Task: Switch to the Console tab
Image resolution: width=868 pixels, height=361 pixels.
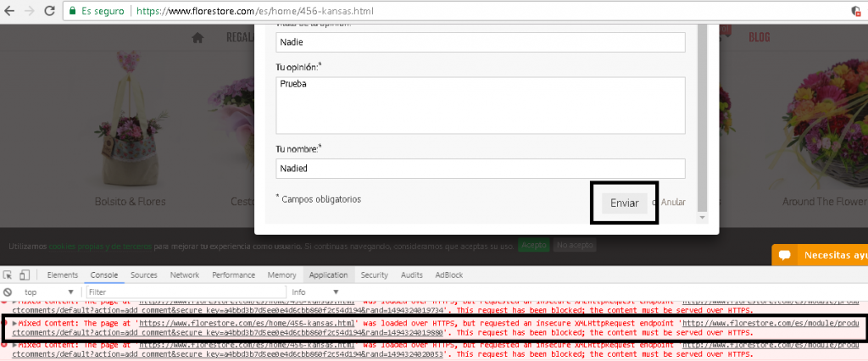Action: click(x=104, y=275)
